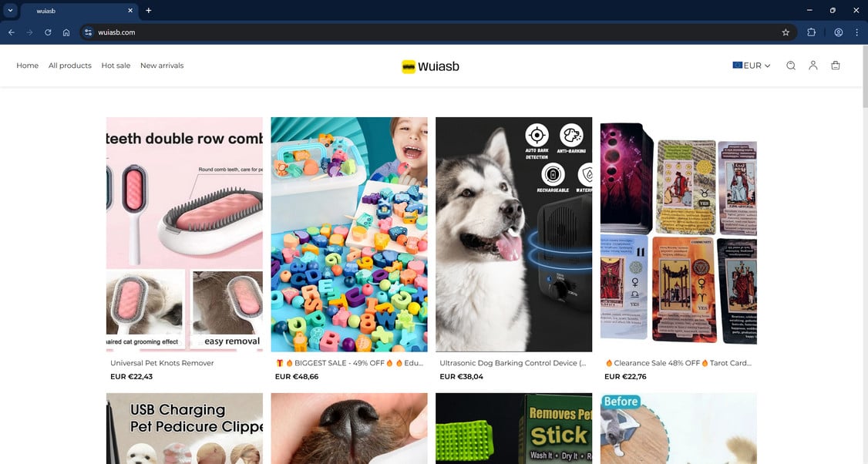868x464 pixels.
Task: Open Chrome three-dot menu
Action: [x=857, y=32]
